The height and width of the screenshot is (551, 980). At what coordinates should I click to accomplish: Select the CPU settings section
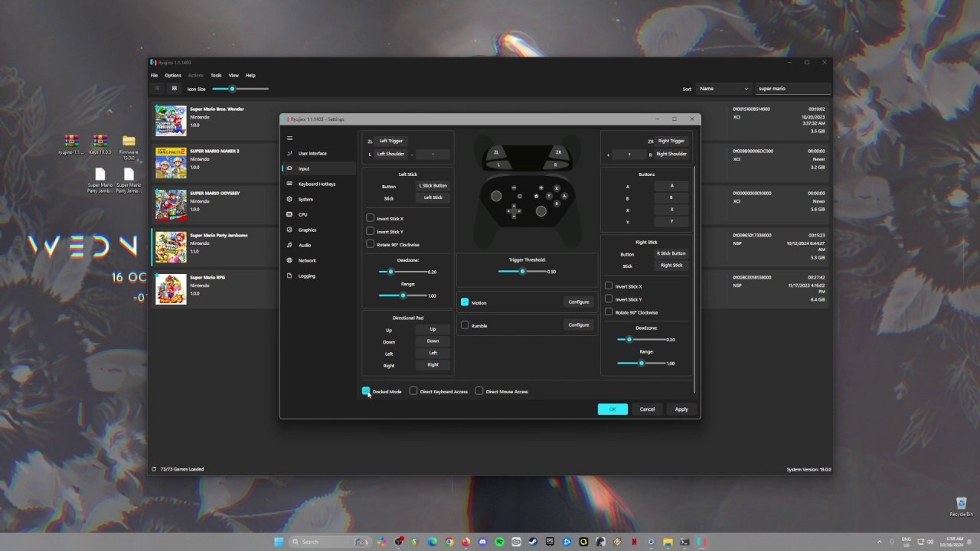coord(302,214)
